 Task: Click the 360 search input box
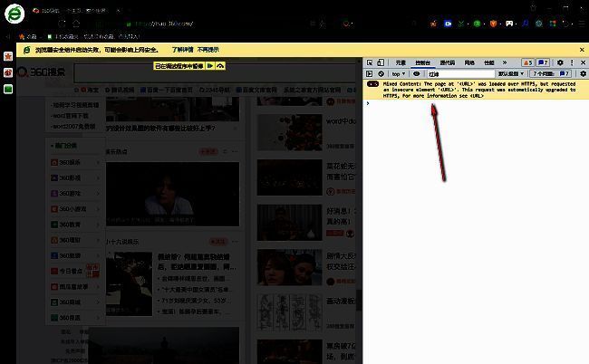click(x=215, y=73)
